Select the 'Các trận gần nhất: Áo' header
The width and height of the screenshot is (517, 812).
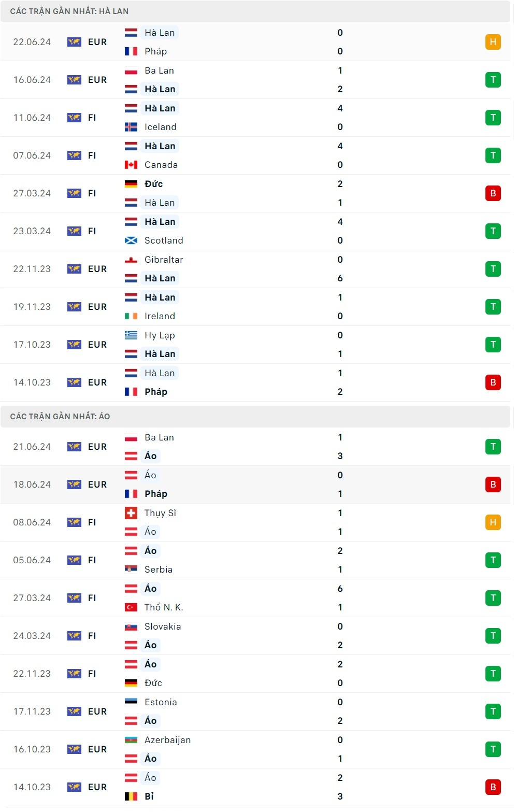pos(60,416)
